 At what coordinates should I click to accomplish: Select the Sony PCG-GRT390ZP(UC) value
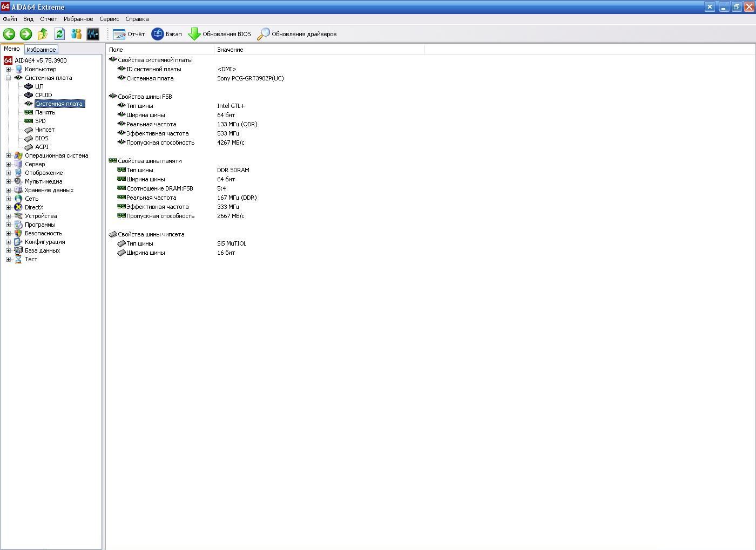251,78
